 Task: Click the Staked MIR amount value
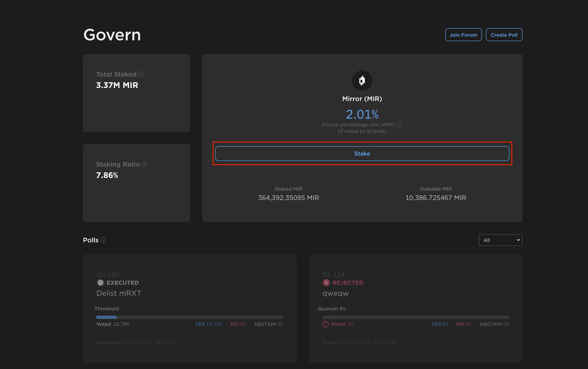[x=288, y=198]
